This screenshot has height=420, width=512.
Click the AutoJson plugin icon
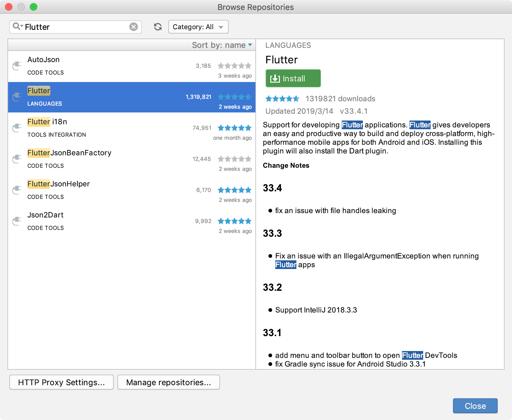point(17,66)
